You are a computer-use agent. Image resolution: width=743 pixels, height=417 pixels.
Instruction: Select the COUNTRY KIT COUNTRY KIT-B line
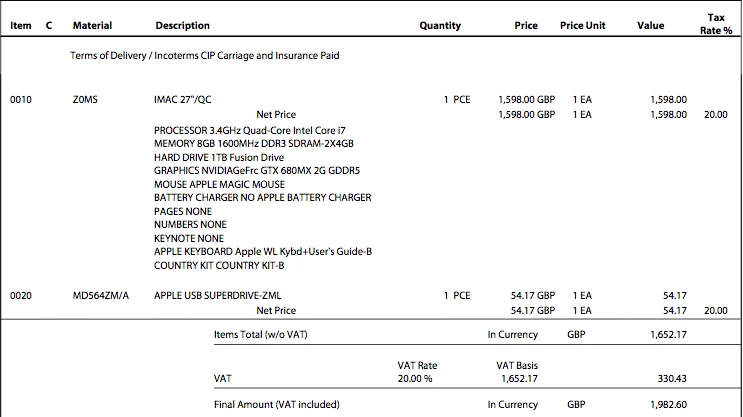pos(219,265)
